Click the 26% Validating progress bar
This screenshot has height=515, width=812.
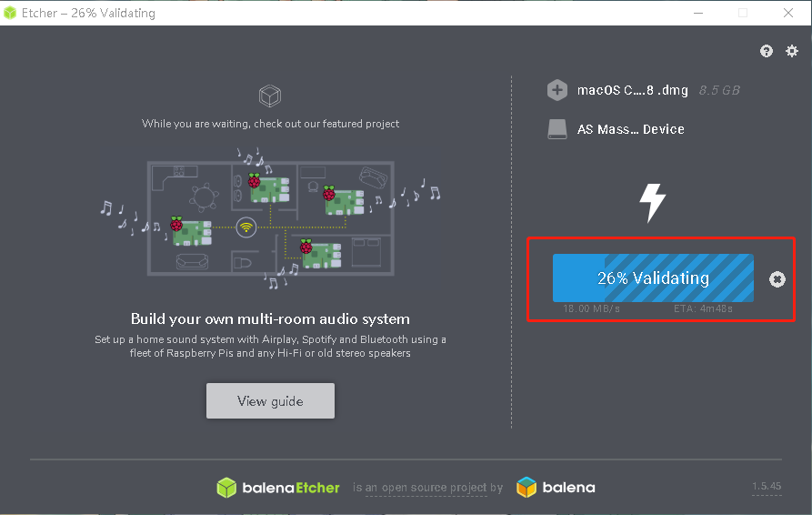pos(653,278)
